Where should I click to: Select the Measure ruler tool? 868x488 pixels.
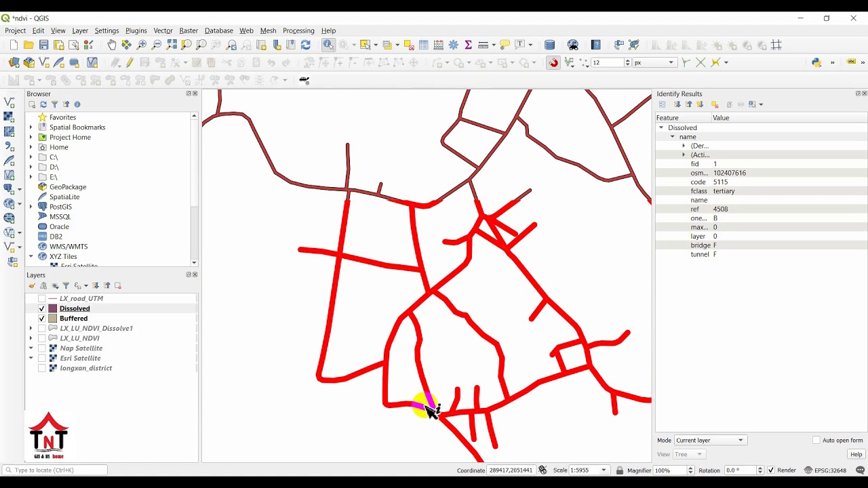(x=484, y=45)
